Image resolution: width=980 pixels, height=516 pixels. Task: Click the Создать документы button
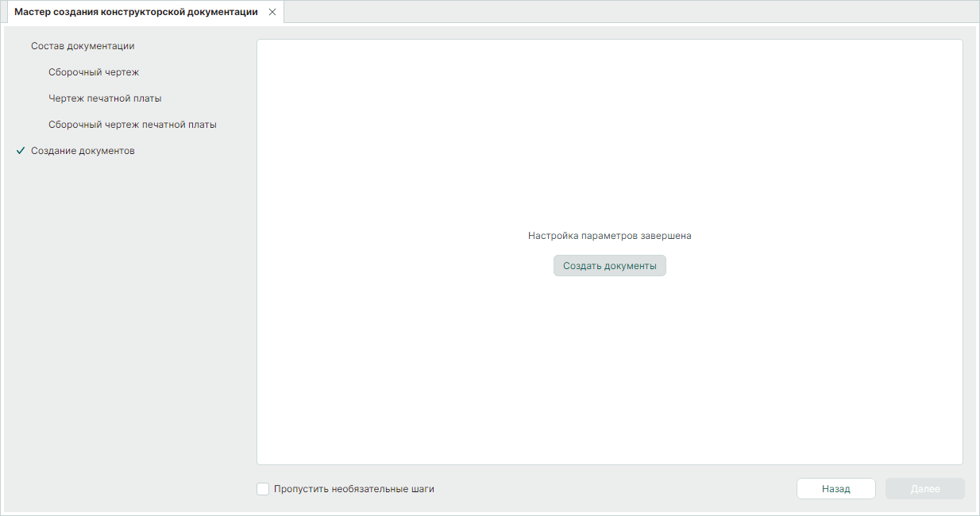click(x=609, y=266)
